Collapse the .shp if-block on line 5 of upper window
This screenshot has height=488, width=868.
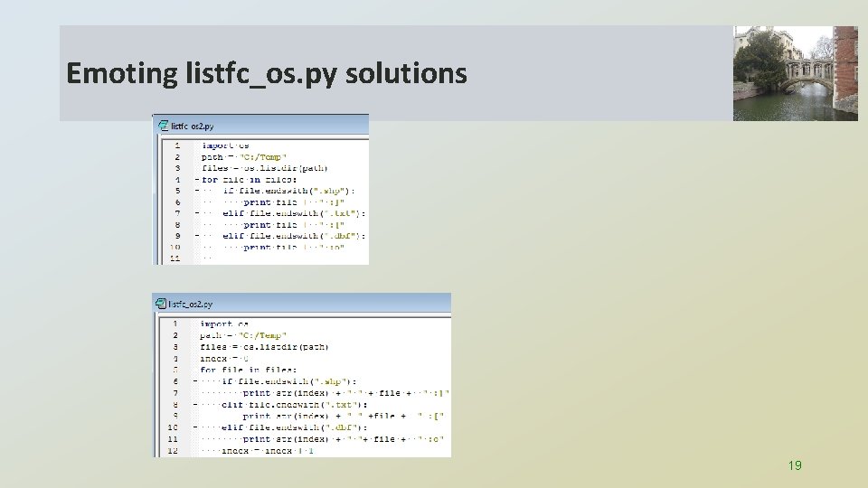tap(196, 191)
